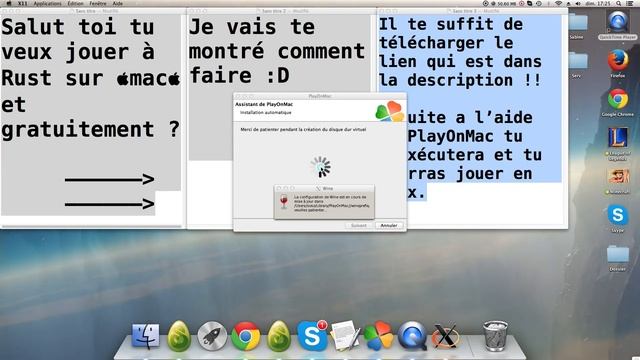Click Sans titre 3 window title bar
Image resolution: width=640 pixels, height=360 pixels.
click(473, 11)
